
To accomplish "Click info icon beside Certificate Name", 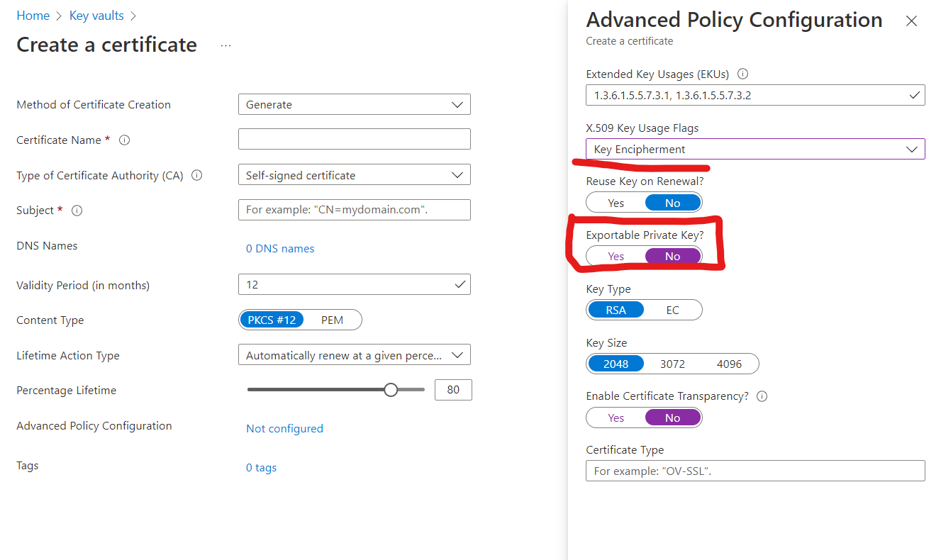I will 125,140.
